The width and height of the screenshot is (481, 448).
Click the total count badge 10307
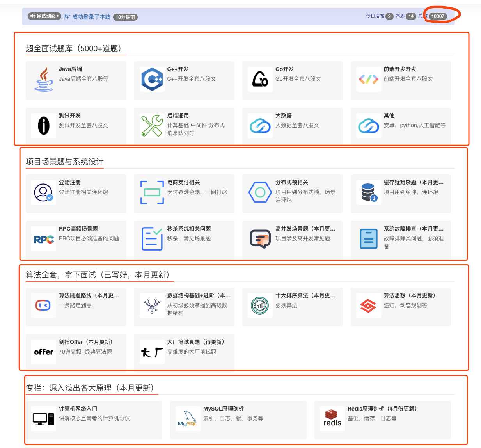(438, 16)
